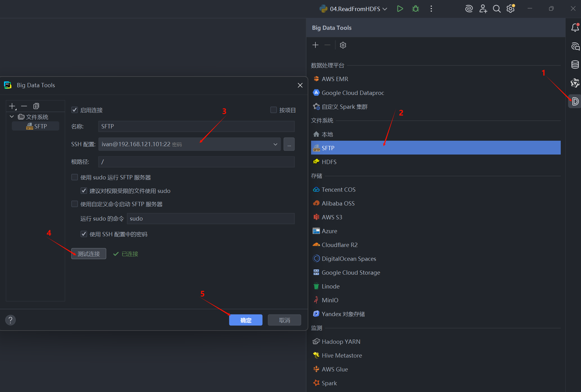The width and height of the screenshot is (581, 392).
Task: Click the 名称 name input field
Action: pos(197,126)
